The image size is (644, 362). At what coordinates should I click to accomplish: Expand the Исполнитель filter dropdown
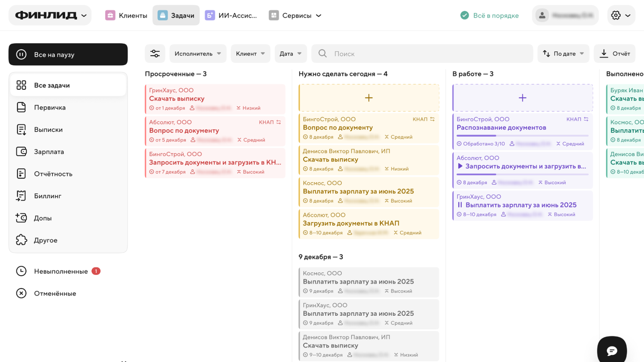pyautogui.click(x=197, y=53)
